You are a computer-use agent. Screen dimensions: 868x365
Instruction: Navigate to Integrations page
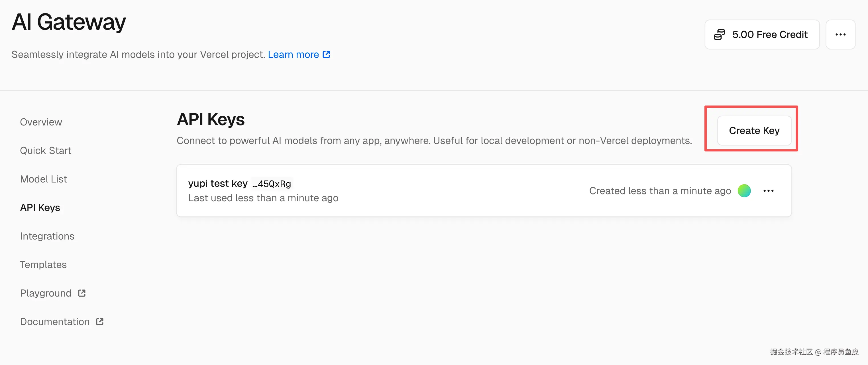click(x=47, y=236)
